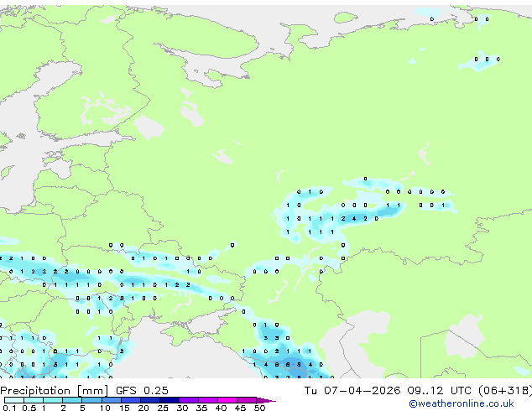Screen dimensions: 532x411
Task: Select the legend value label '30'
Action: tap(182, 408)
